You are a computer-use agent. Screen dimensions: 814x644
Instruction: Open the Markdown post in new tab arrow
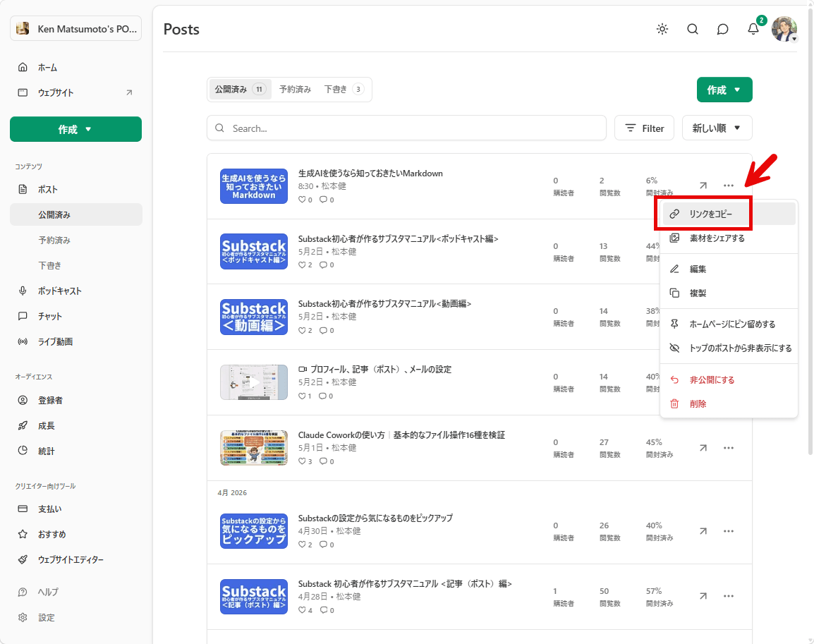pos(703,186)
